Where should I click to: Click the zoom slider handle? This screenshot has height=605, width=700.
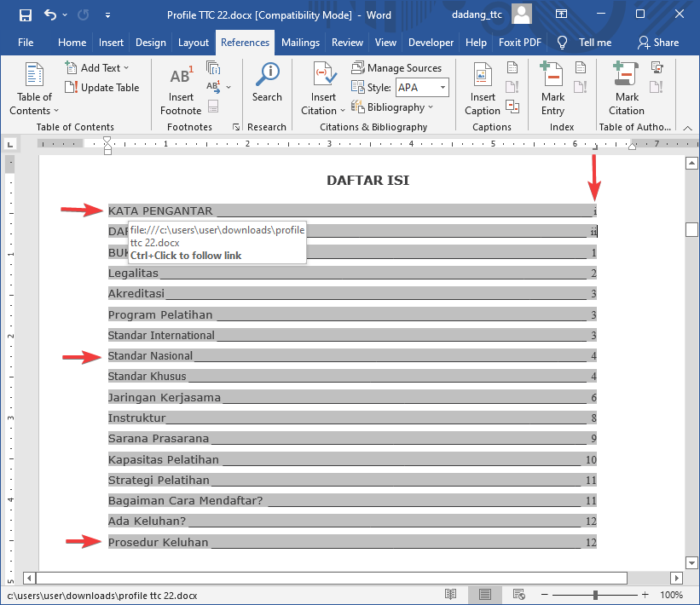(x=595, y=595)
